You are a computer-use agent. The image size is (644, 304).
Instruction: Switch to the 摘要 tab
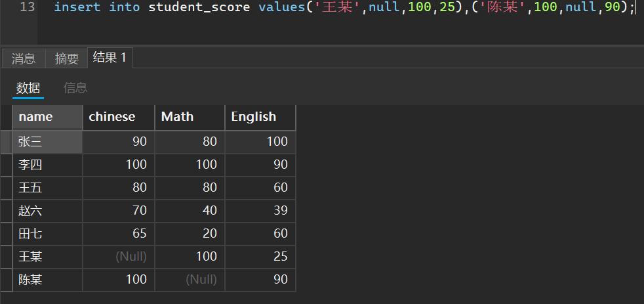pos(66,58)
